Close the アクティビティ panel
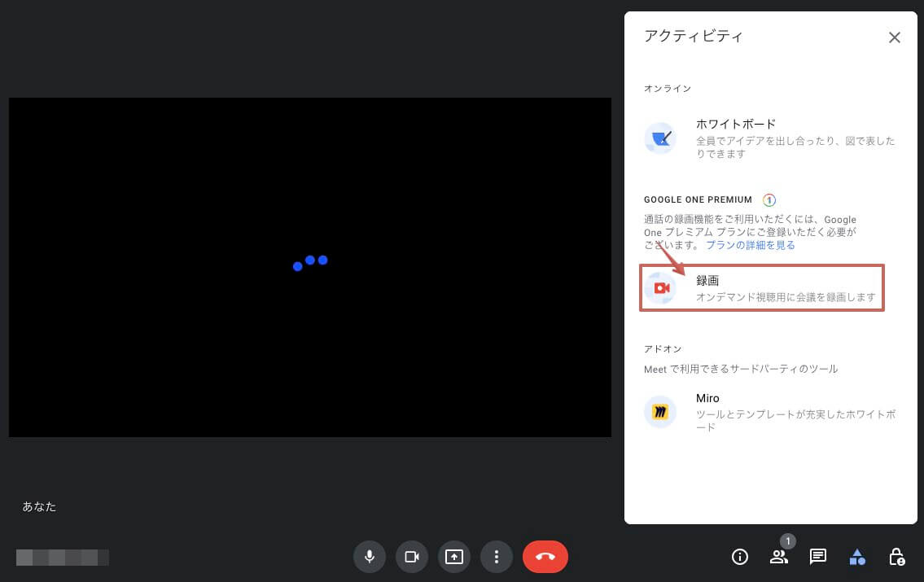 [x=895, y=37]
